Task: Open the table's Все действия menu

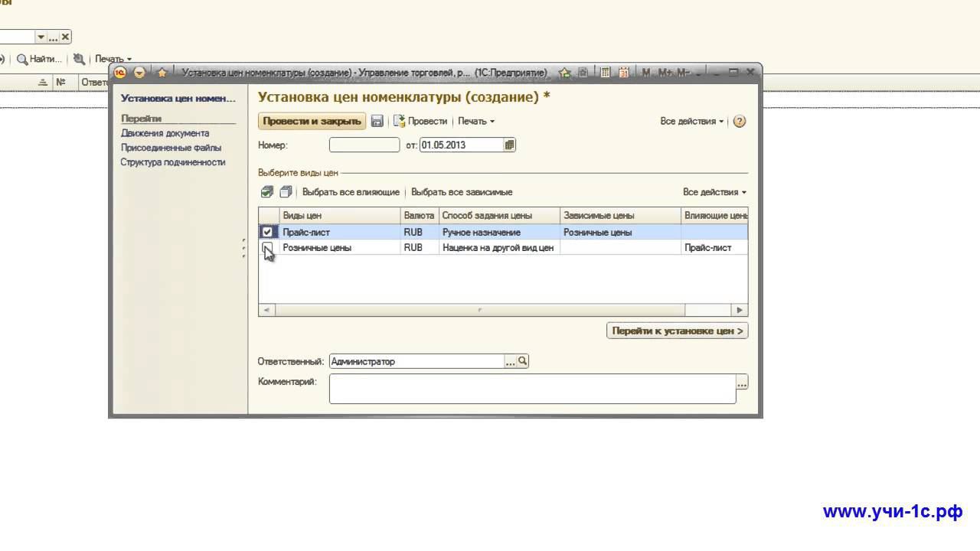Action: (714, 192)
